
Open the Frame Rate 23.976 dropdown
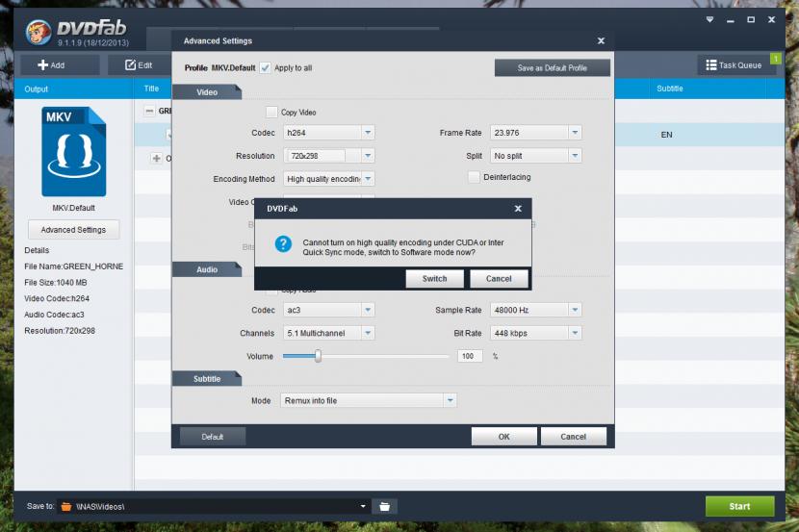click(x=535, y=133)
